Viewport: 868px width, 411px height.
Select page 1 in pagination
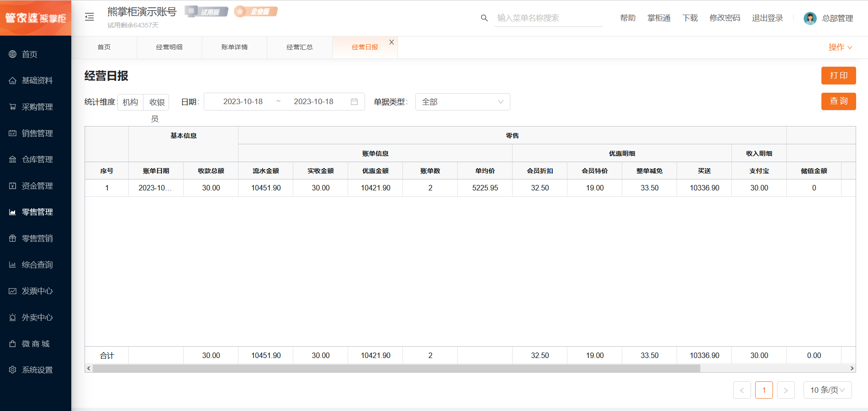(764, 390)
